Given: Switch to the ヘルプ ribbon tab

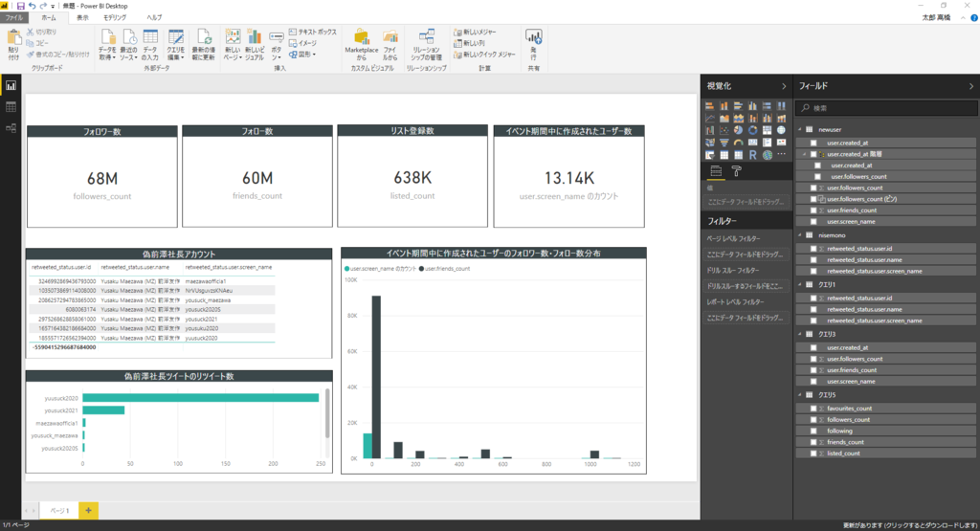Looking at the screenshot, I should point(154,18).
